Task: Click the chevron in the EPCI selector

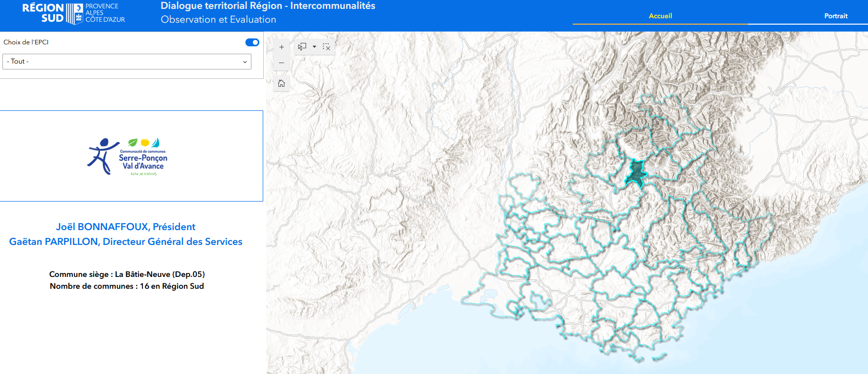Action: pyautogui.click(x=244, y=62)
